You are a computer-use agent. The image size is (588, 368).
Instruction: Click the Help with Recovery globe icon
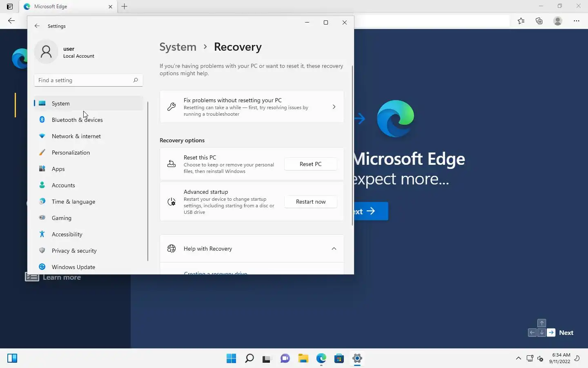171,249
